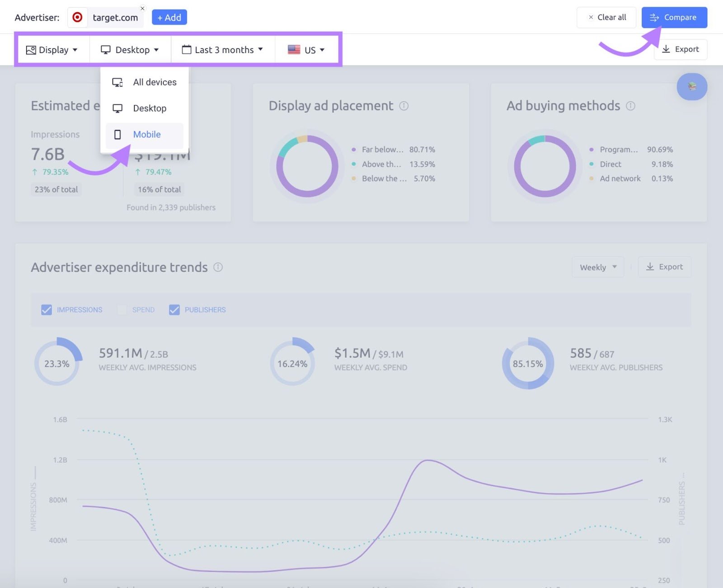
Task: Click info icon next to Display ad placement
Action: pos(404,106)
